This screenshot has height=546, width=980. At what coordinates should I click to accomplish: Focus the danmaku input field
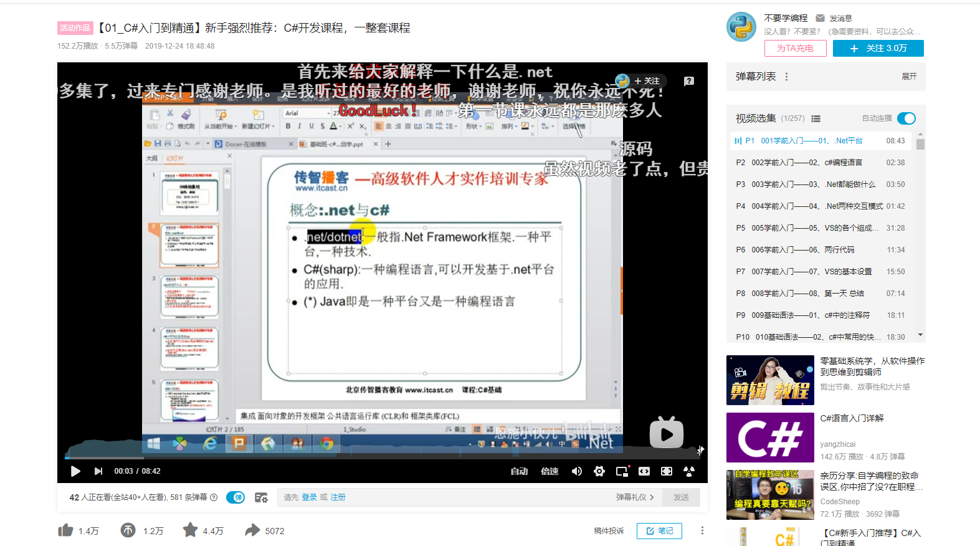(470, 497)
